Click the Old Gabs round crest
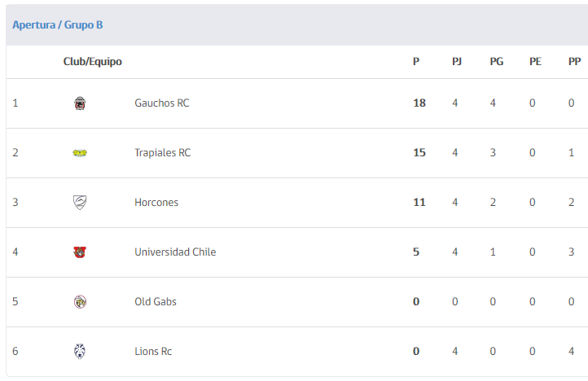The image size is (588, 381). 80,301
